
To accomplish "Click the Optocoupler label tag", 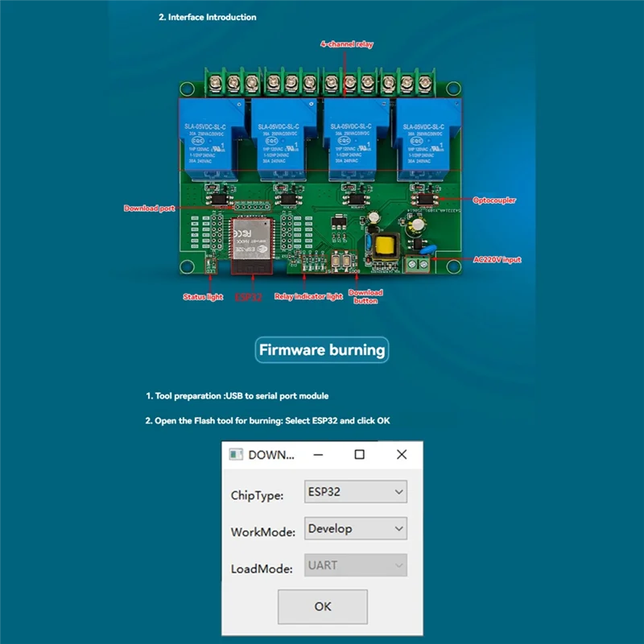I will [496, 198].
